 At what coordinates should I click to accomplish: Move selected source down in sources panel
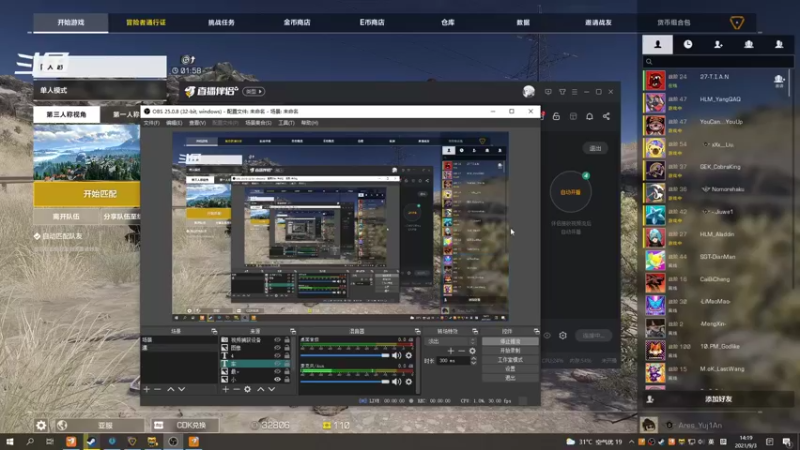(271, 389)
